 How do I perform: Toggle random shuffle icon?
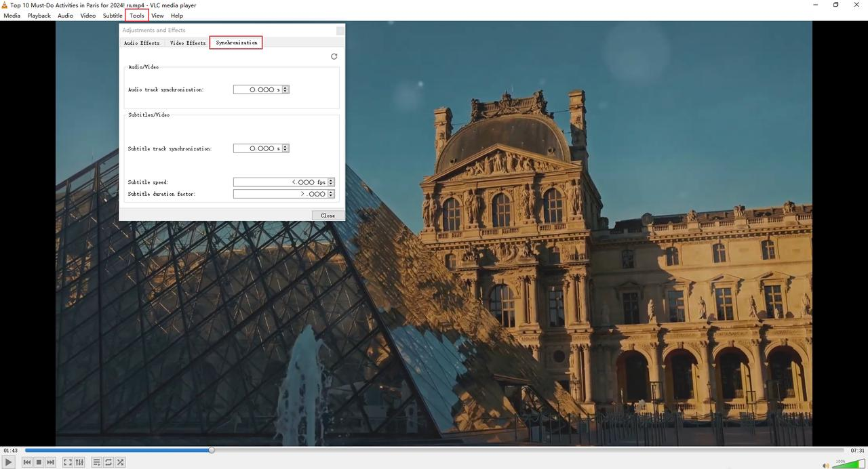point(120,462)
